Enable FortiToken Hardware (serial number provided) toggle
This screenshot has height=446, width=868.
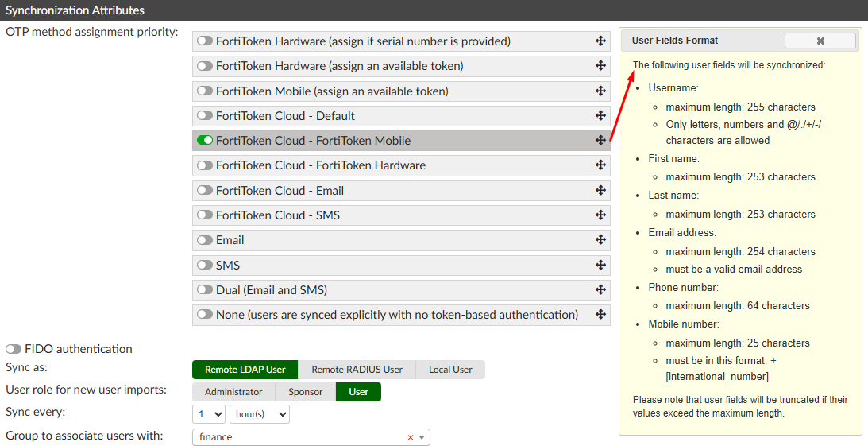coord(205,41)
